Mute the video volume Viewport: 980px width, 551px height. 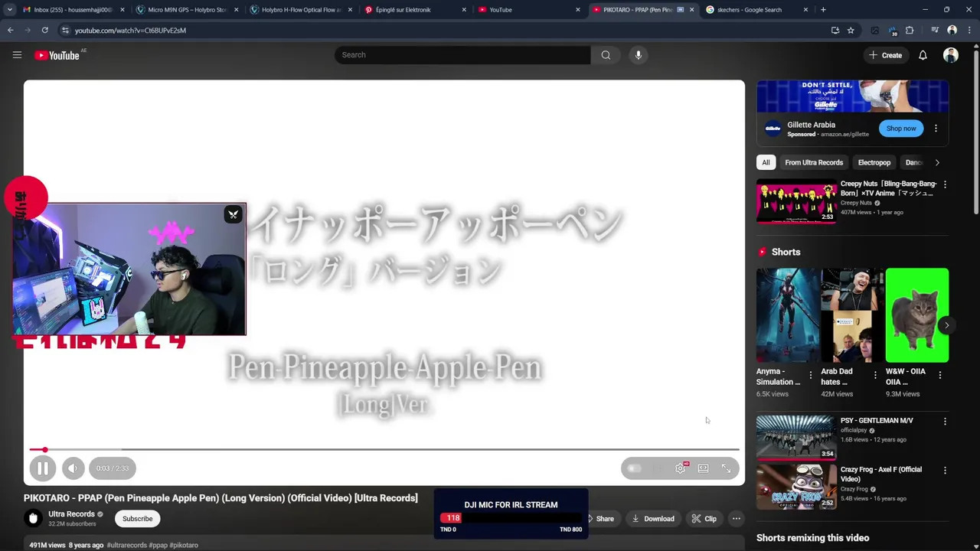tap(73, 468)
